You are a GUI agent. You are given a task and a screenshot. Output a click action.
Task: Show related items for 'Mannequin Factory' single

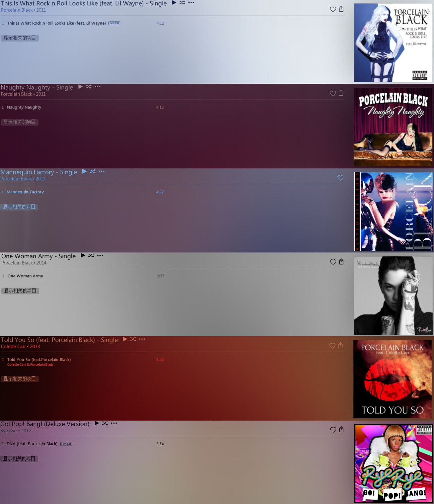pos(19,207)
